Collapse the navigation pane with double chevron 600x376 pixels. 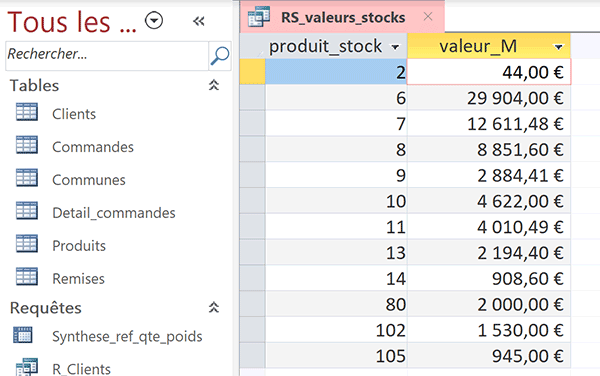pos(199,21)
